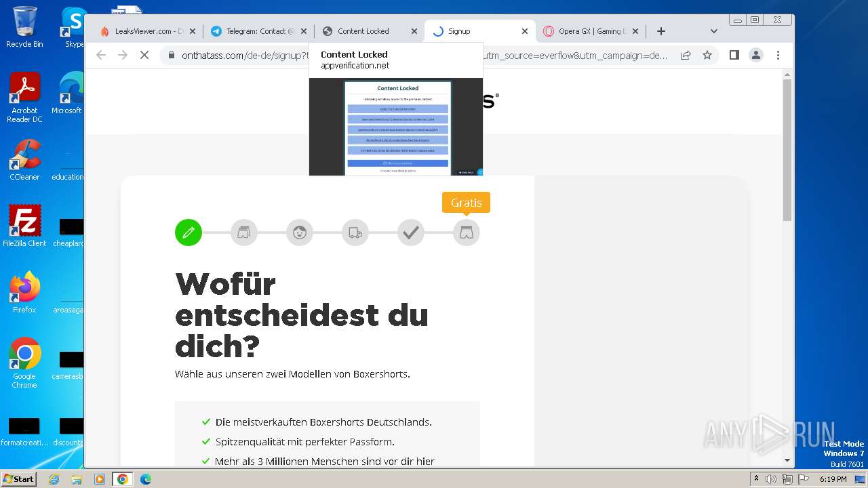Select the final Gratis boxershorts step

coord(467,232)
